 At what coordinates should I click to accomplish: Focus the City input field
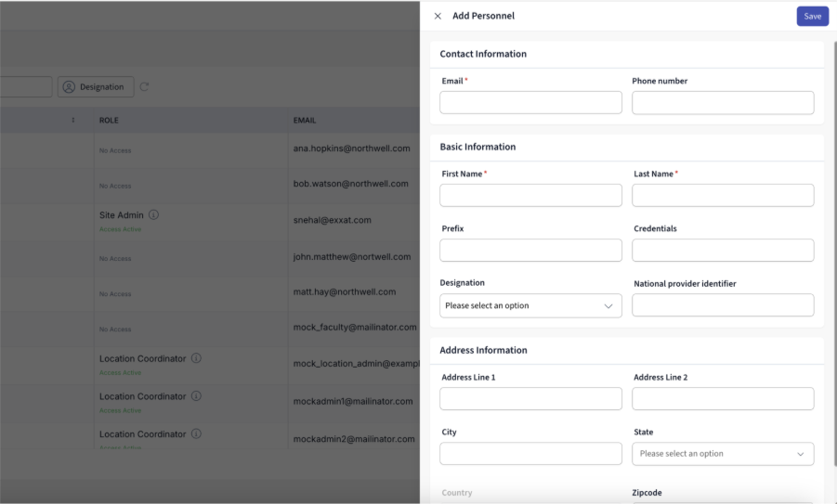[530, 454]
